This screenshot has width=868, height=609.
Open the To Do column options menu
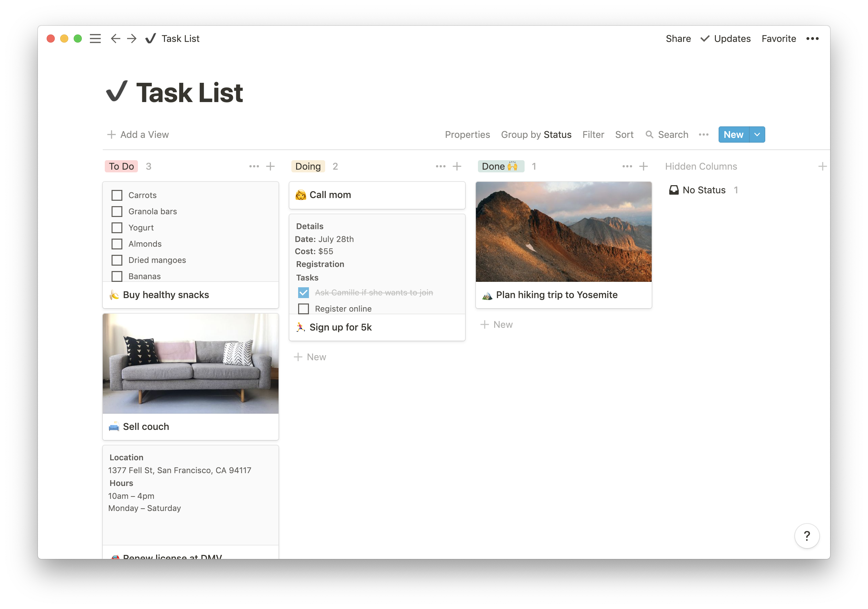tap(254, 166)
